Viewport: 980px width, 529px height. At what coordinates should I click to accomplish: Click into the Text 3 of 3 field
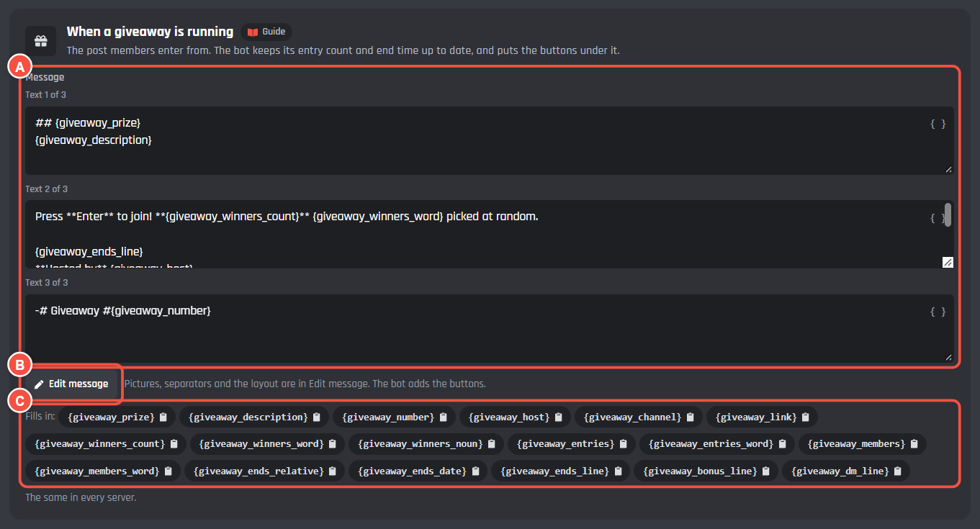(x=490, y=328)
